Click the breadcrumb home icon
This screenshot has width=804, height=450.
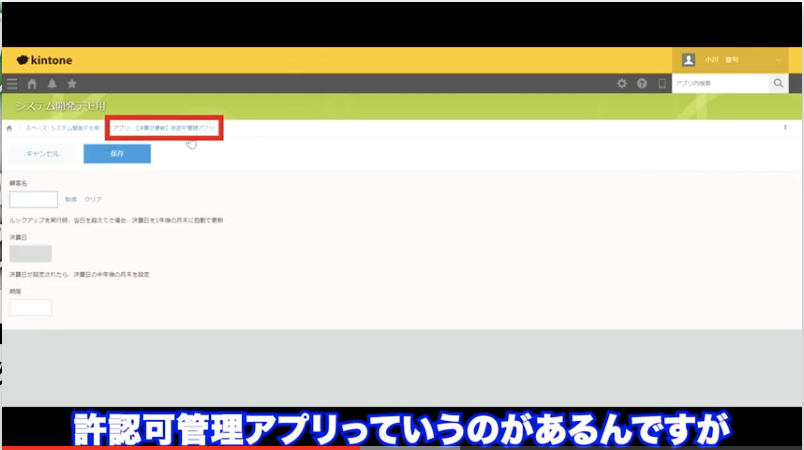click(10, 129)
